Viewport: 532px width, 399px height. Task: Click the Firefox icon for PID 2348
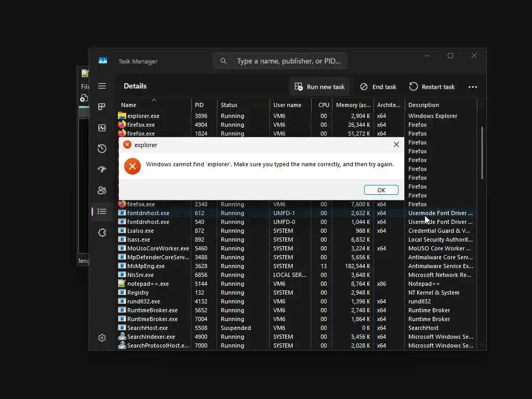pyautogui.click(x=122, y=204)
